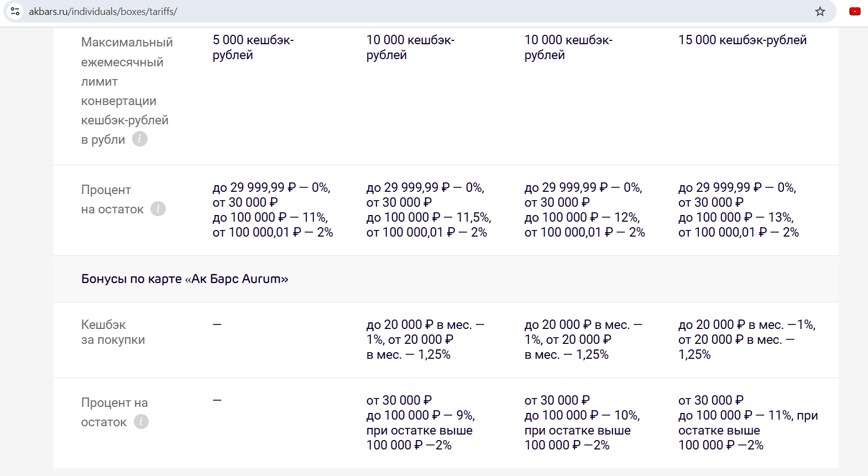The width and height of the screenshot is (868, 476).
Task: Click the YouTube extension icon
Action: 855,11
